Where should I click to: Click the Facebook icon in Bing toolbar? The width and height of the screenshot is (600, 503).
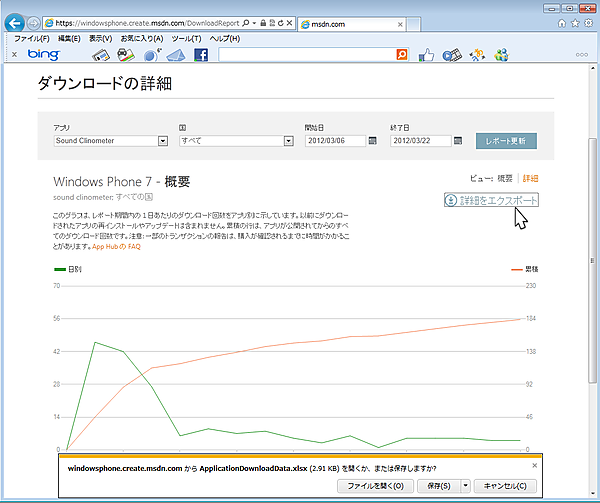(x=201, y=55)
